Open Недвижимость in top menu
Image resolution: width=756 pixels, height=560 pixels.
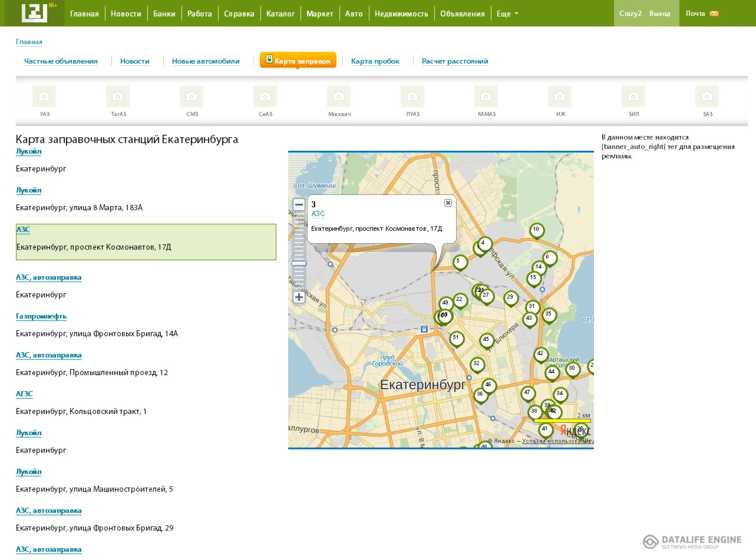point(401,14)
